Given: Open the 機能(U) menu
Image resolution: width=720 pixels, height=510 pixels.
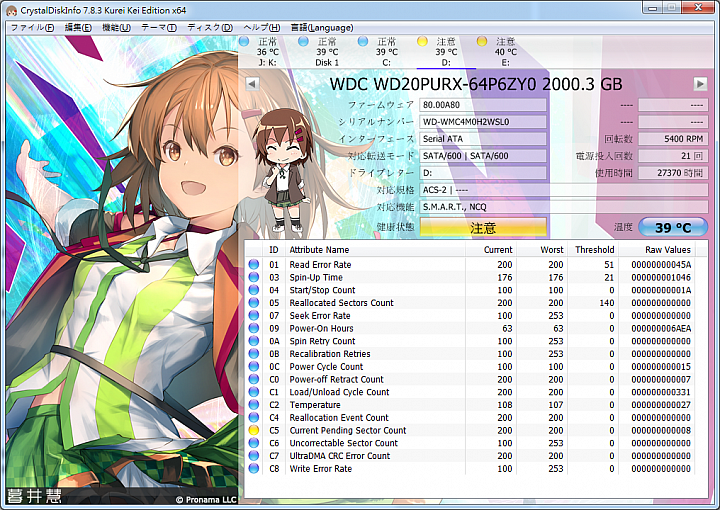Looking at the screenshot, I should [x=116, y=28].
